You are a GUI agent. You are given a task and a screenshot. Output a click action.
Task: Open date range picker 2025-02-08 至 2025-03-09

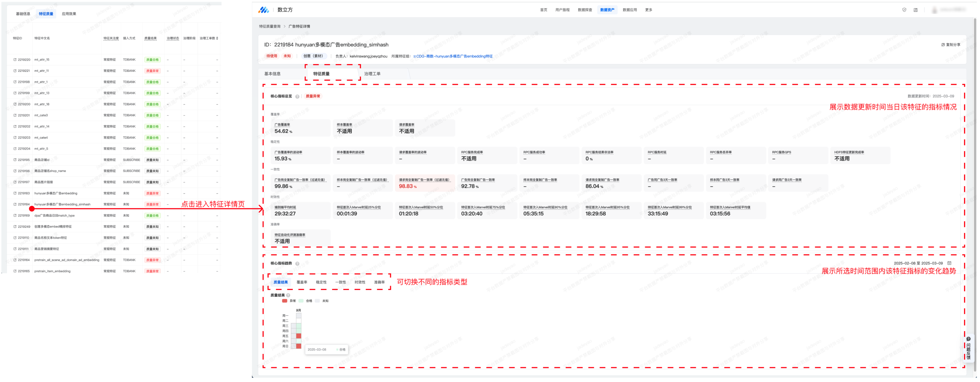tap(918, 263)
